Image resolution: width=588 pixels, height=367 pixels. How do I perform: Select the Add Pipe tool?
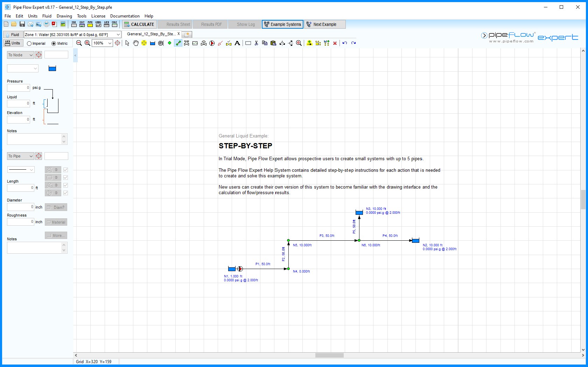click(x=178, y=43)
